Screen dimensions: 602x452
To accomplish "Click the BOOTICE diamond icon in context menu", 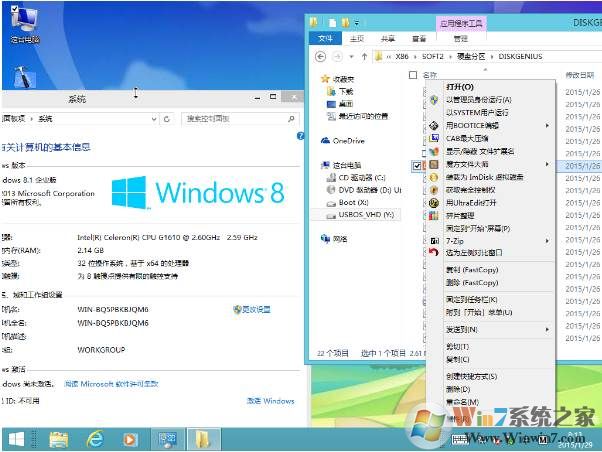I will (x=434, y=126).
